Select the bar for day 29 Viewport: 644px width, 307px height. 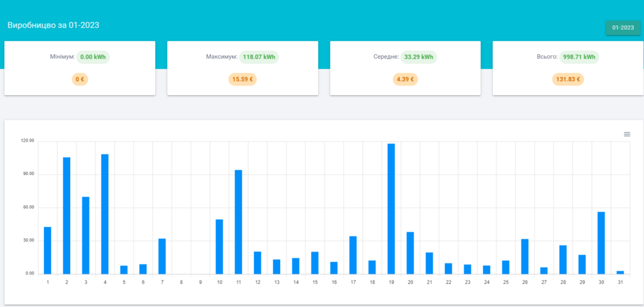(582, 265)
